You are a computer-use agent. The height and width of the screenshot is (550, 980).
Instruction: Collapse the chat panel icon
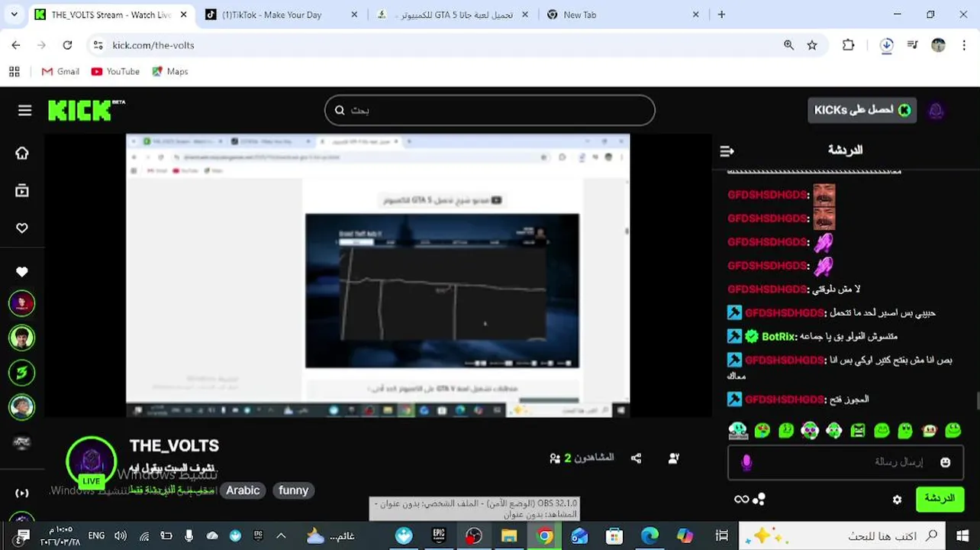[727, 151]
